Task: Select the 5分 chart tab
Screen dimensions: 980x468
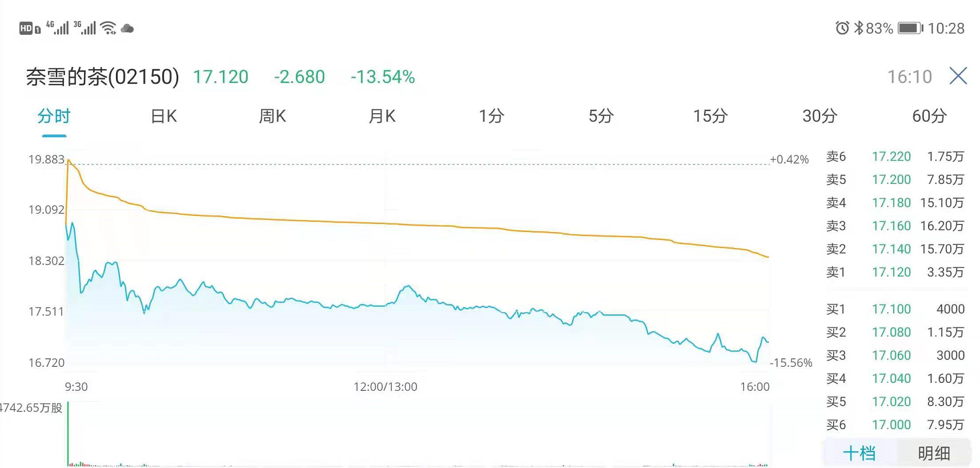Action: [601, 117]
